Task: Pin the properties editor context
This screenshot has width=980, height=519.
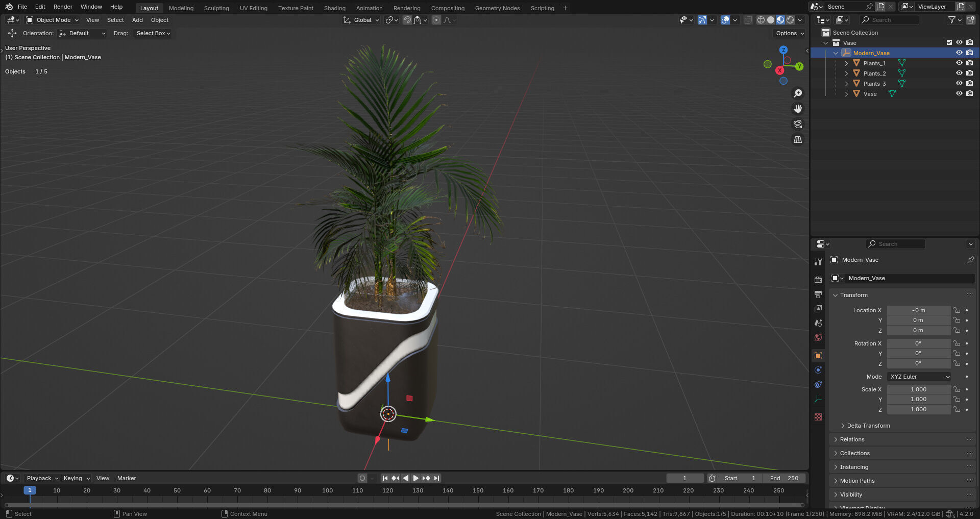Action: pos(970,260)
